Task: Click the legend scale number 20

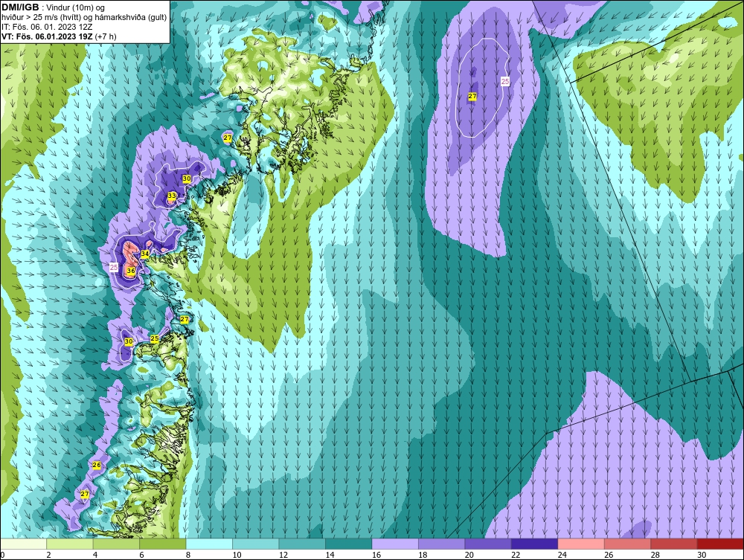Action: [469, 555]
